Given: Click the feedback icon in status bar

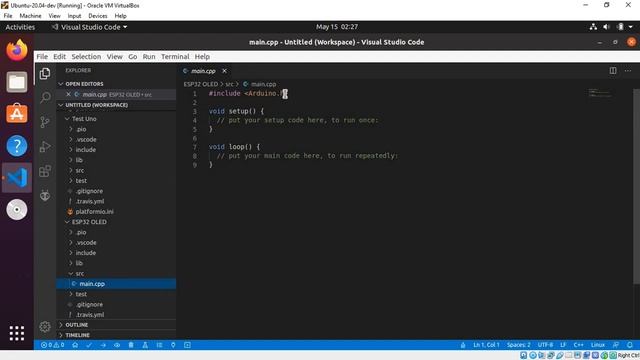Looking at the screenshot, I should tap(616, 345).
